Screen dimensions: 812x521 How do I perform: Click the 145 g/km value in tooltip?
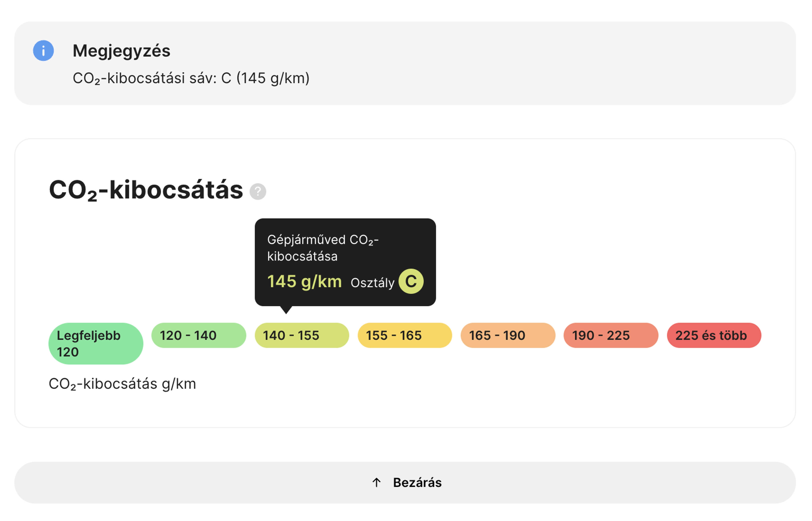pyautogui.click(x=305, y=282)
